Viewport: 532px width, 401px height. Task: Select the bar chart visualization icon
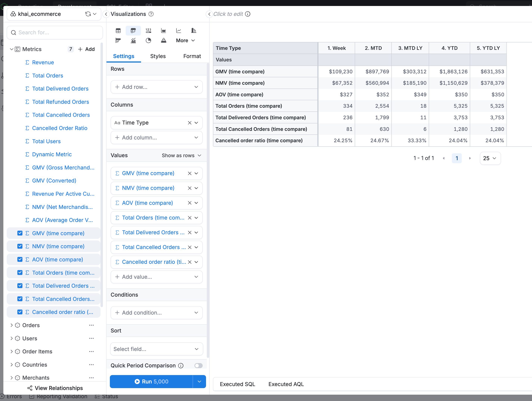194,31
